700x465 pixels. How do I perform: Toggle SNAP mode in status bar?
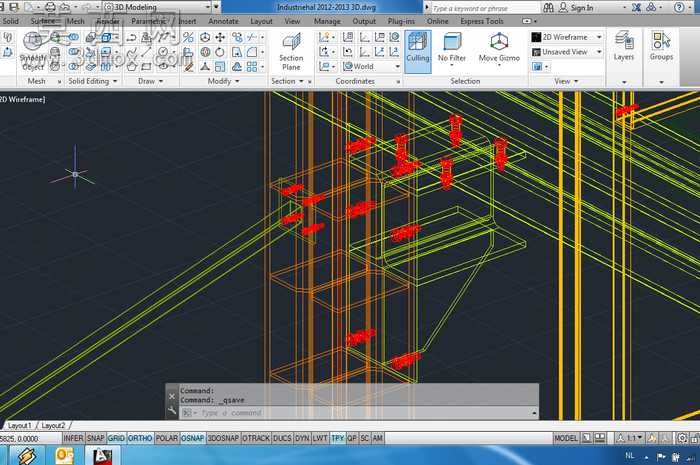96,438
